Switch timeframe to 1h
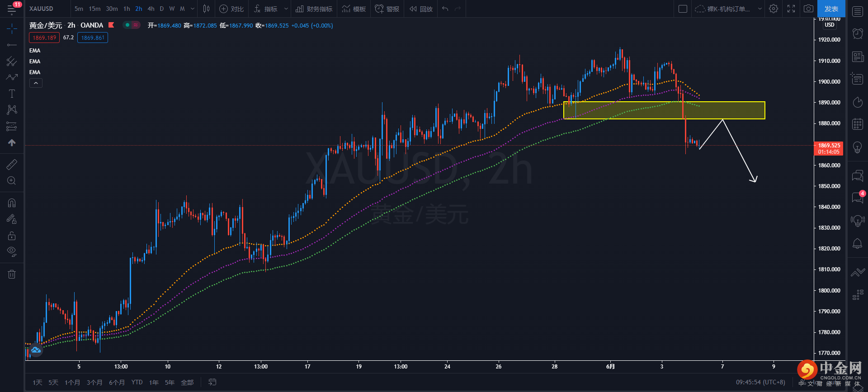The image size is (868, 392). [127, 9]
